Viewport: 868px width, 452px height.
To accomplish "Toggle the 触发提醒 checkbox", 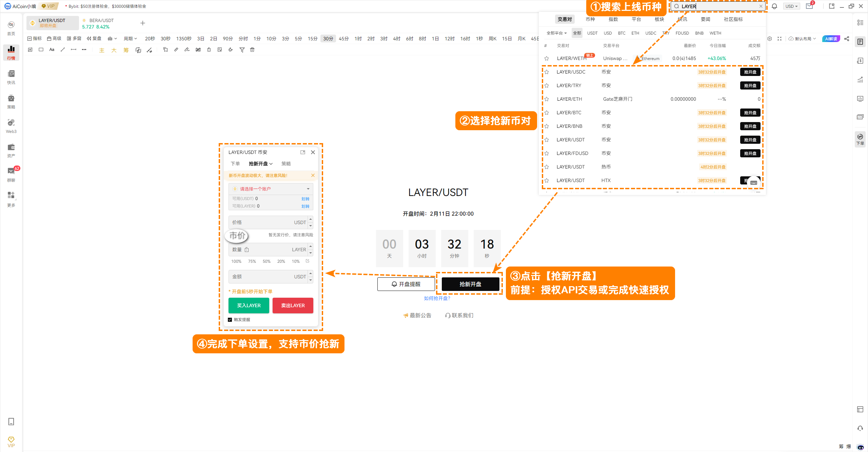I will point(230,319).
